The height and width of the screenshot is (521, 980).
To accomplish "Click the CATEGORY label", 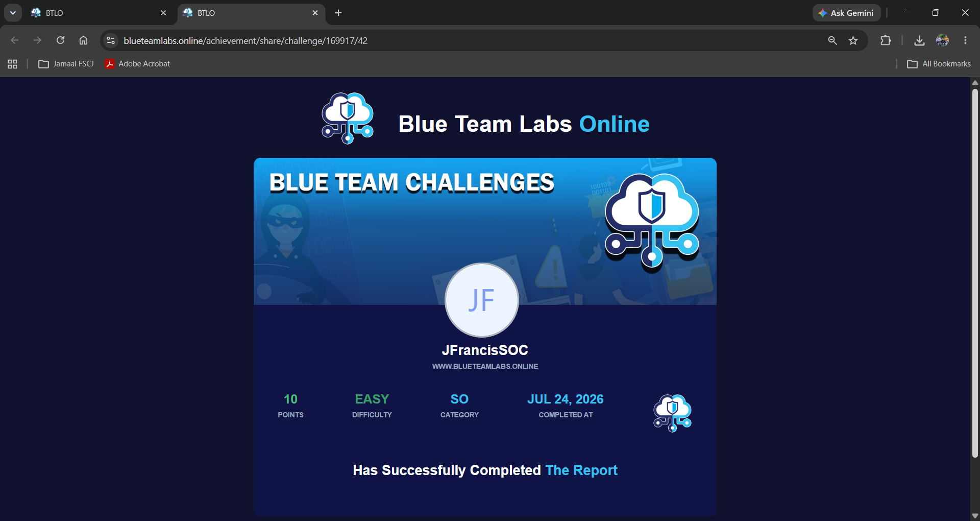I will click(x=459, y=415).
